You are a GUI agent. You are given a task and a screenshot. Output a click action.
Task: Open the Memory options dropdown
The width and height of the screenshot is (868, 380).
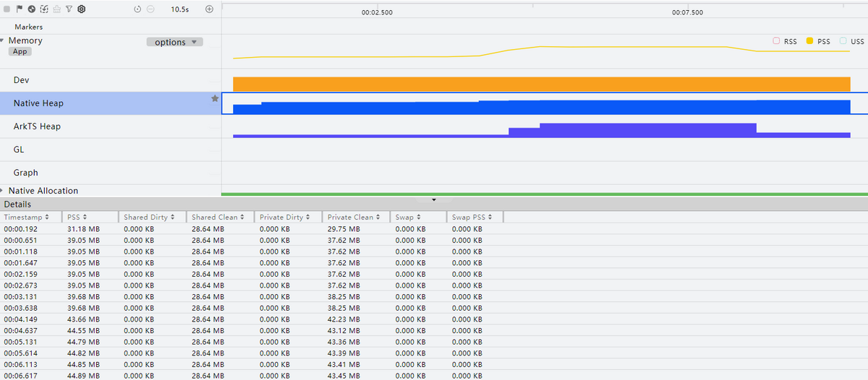(174, 42)
